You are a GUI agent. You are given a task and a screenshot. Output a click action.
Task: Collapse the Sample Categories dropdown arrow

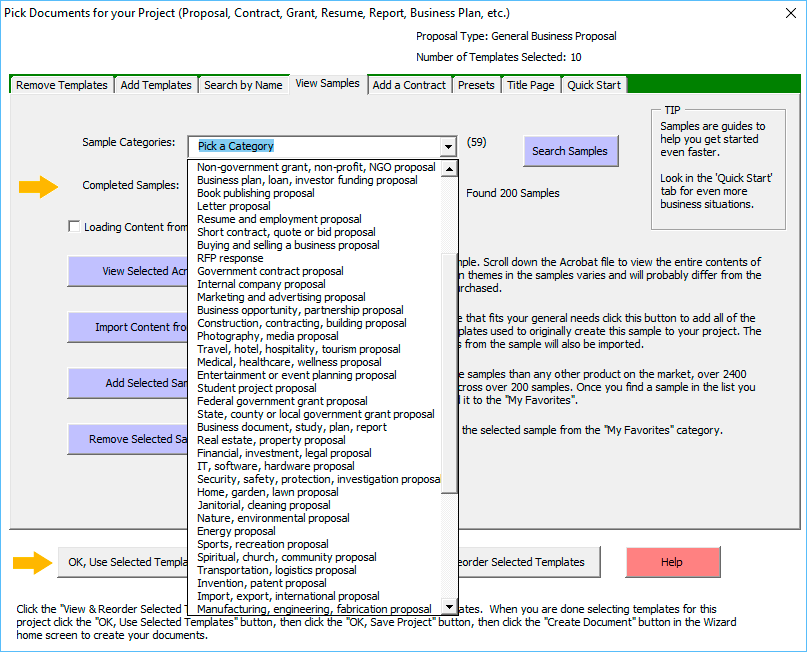point(448,147)
